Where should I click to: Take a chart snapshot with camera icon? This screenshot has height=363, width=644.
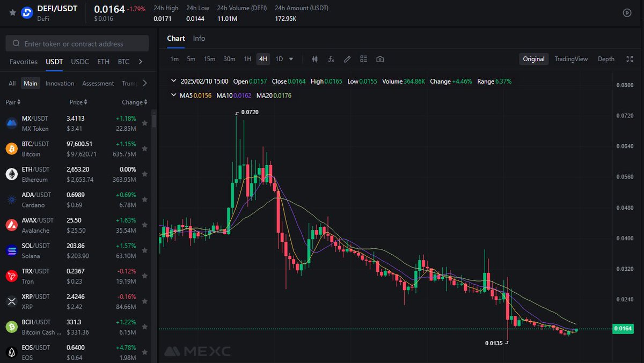pos(380,59)
